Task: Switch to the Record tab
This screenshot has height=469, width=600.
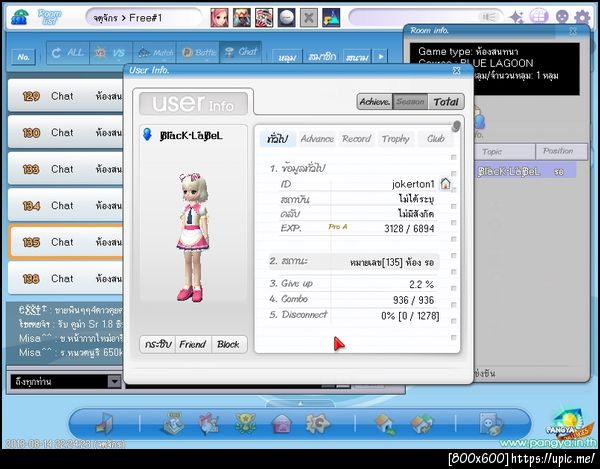Action: click(357, 139)
